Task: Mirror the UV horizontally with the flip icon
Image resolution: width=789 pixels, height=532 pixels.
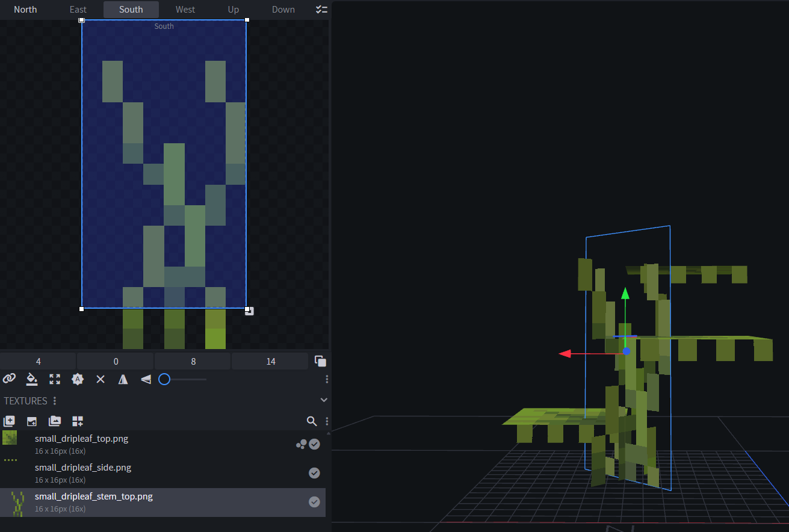Action: pos(123,379)
